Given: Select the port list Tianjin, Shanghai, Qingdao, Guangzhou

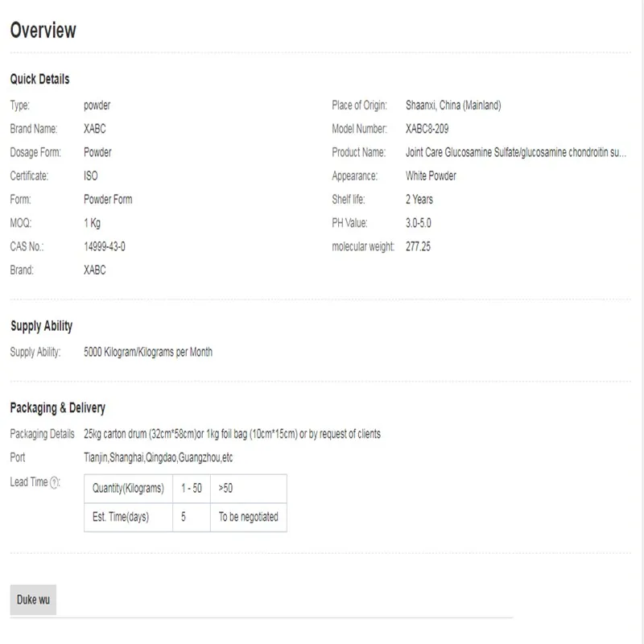Looking at the screenshot, I should pos(158,457).
